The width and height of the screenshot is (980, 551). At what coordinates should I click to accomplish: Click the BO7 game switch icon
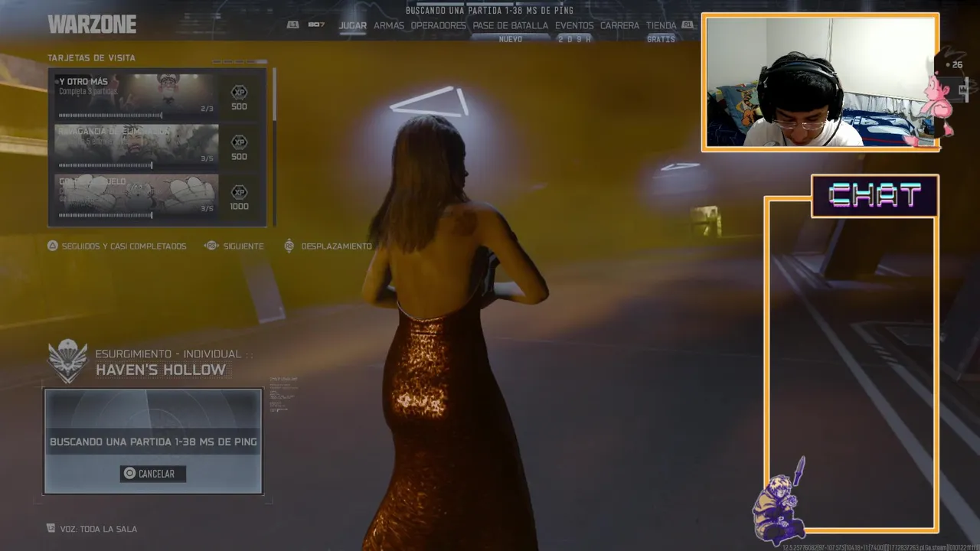(316, 25)
